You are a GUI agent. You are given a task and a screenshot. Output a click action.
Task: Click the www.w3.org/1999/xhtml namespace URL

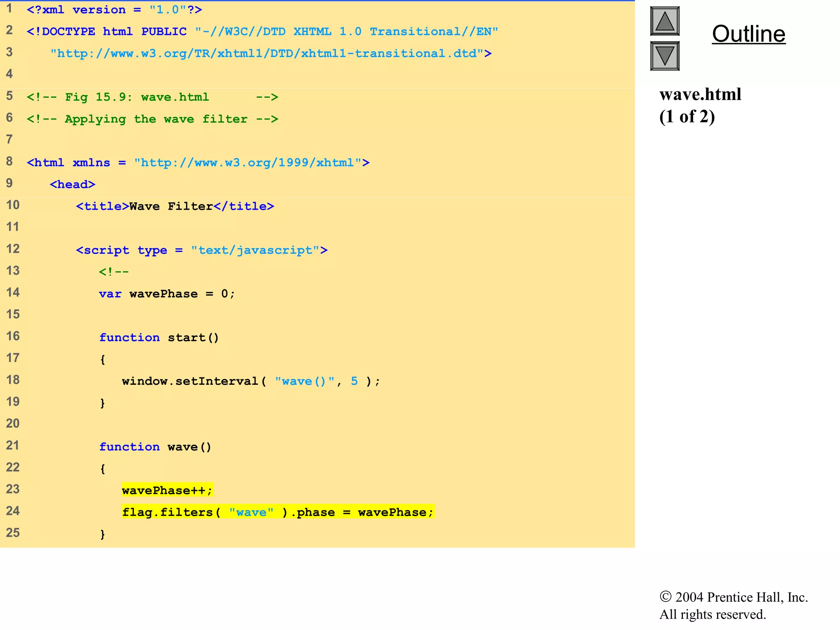click(248, 163)
